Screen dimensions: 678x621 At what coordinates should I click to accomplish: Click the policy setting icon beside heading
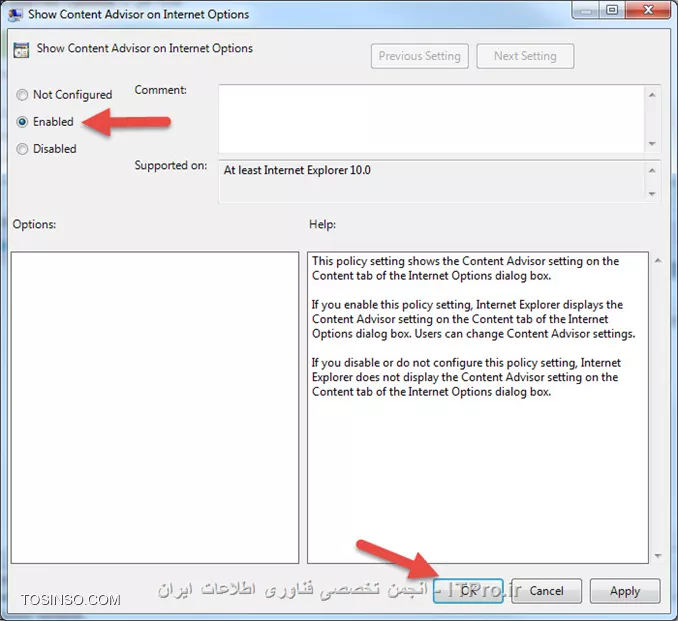click(21, 50)
